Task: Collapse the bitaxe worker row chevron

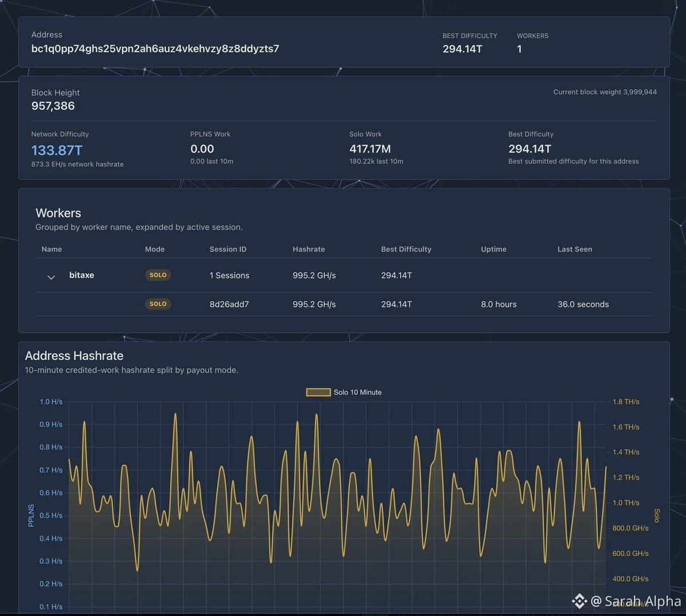Action: point(51,277)
